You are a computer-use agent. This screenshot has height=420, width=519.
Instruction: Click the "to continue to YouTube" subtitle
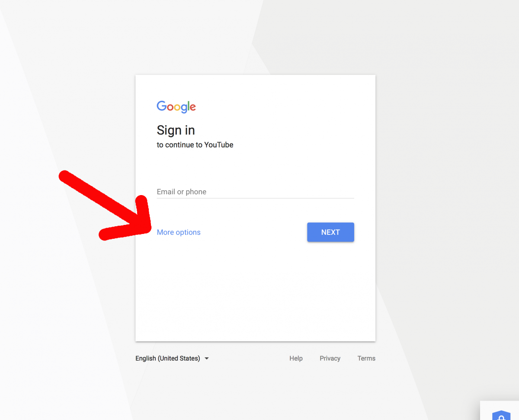[x=195, y=145]
